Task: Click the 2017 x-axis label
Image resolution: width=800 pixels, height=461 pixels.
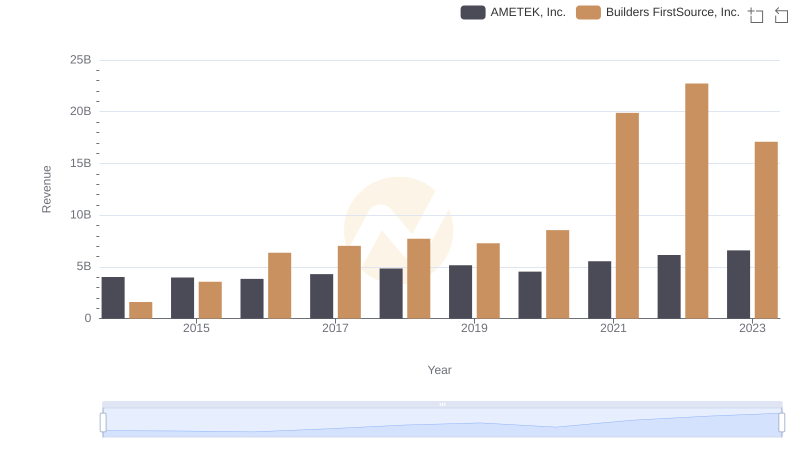Action: tap(335, 328)
